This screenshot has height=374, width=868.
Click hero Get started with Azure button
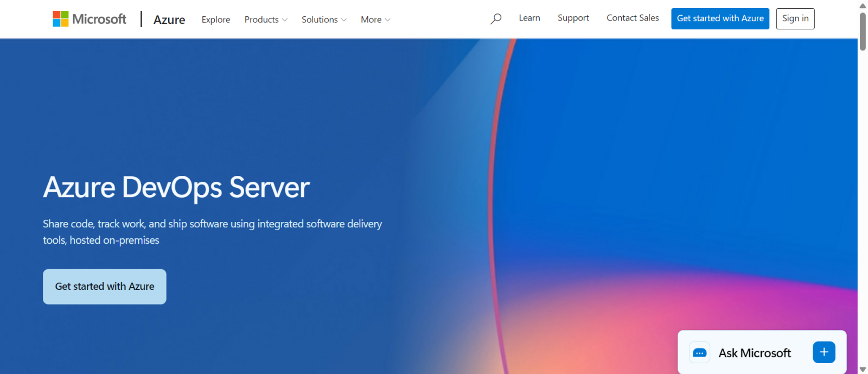point(105,287)
